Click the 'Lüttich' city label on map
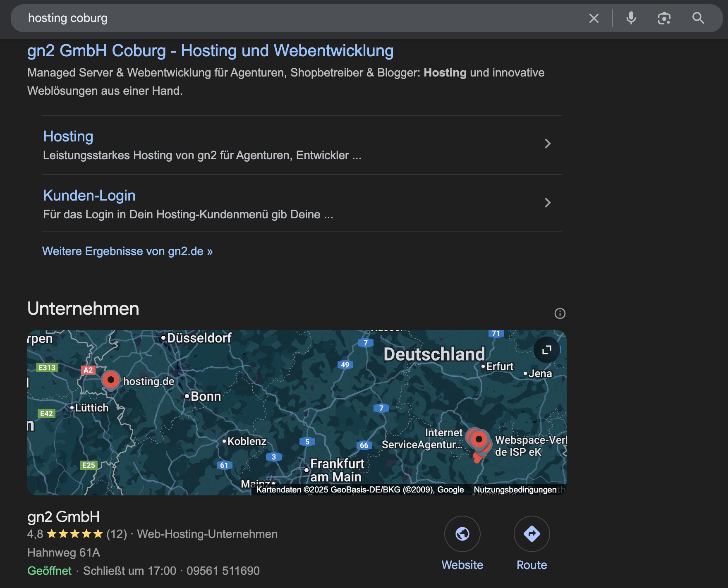This screenshot has height=588, width=728. coord(92,408)
